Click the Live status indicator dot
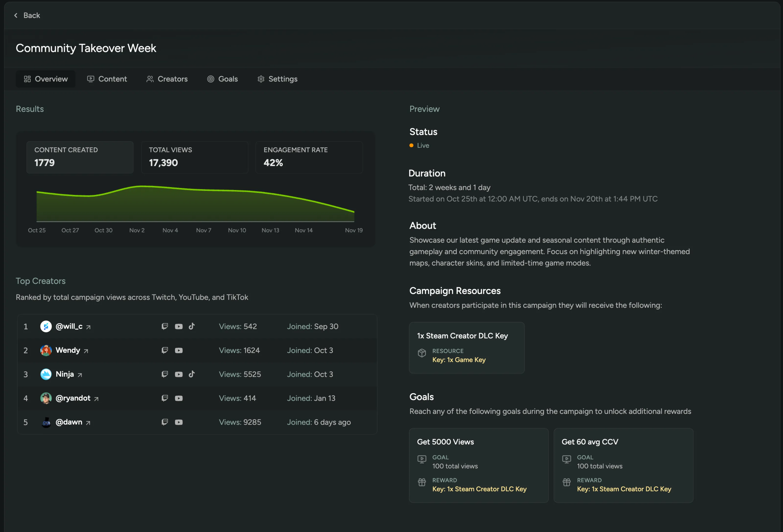Image resolution: width=783 pixels, height=532 pixels. point(411,145)
